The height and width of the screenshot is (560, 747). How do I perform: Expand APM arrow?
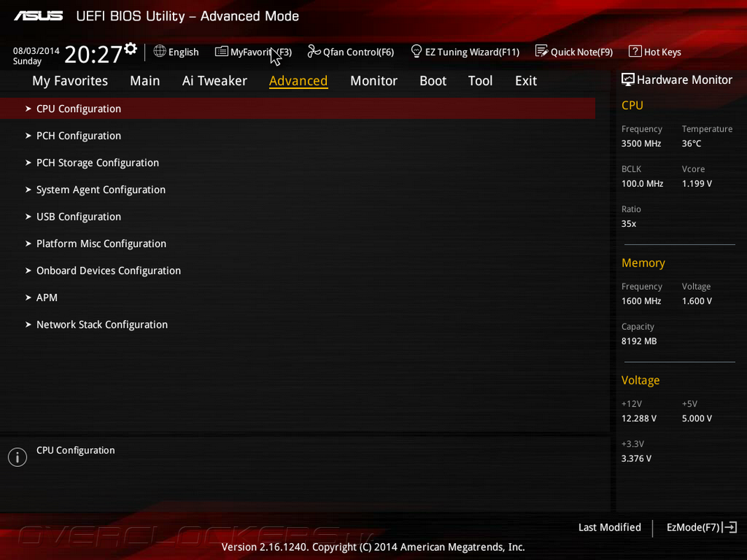click(28, 297)
